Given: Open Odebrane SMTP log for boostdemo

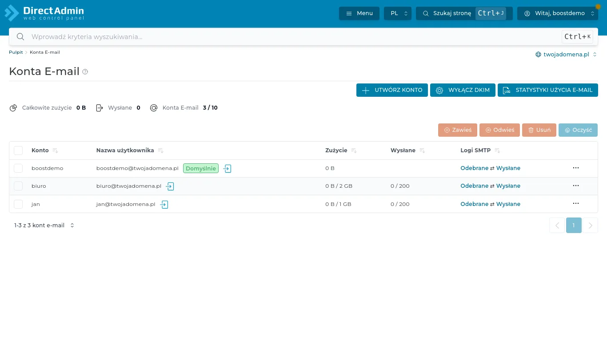Looking at the screenshot, I should tap(474, 168).
